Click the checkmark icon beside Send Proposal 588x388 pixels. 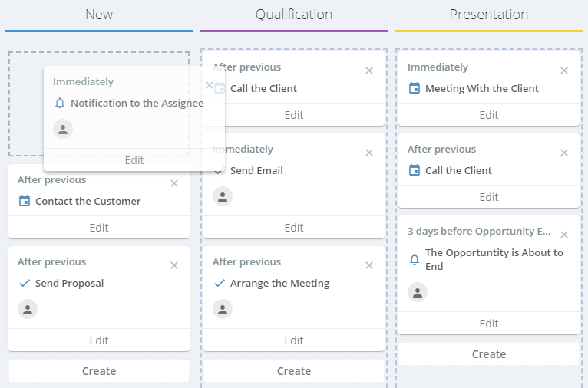tap(25, 283)
